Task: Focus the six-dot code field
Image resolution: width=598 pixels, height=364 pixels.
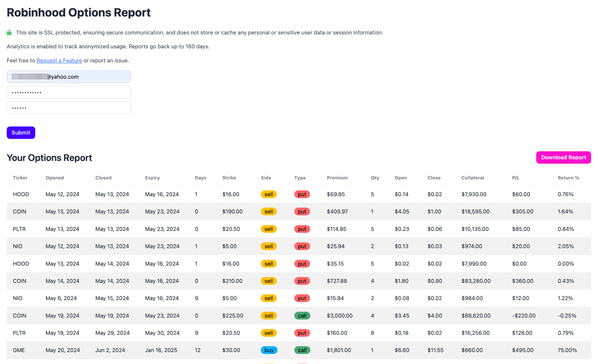Action: click(x=69, y=108)
